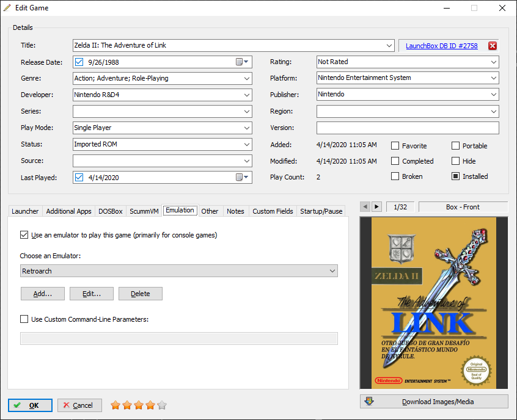Click the custom command-line parameters field
This screenshot has width=517, height=420.
(179, 339)
